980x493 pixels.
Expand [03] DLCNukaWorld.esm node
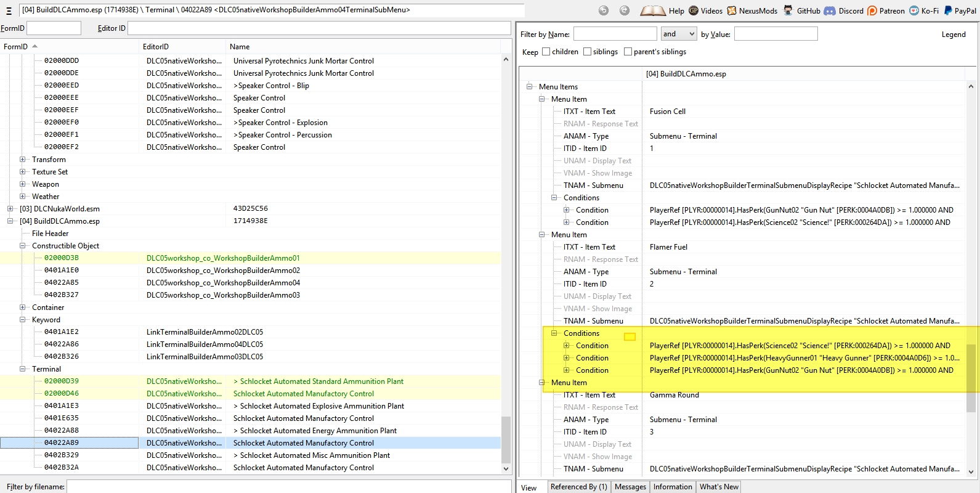pos(10,209)
